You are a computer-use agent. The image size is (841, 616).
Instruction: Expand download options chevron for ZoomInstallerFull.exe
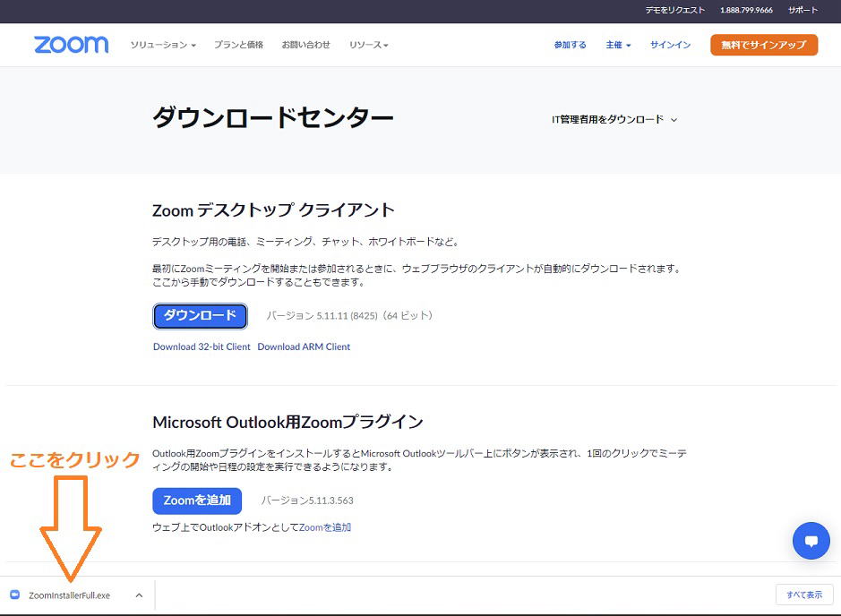(x=139, y=595)
